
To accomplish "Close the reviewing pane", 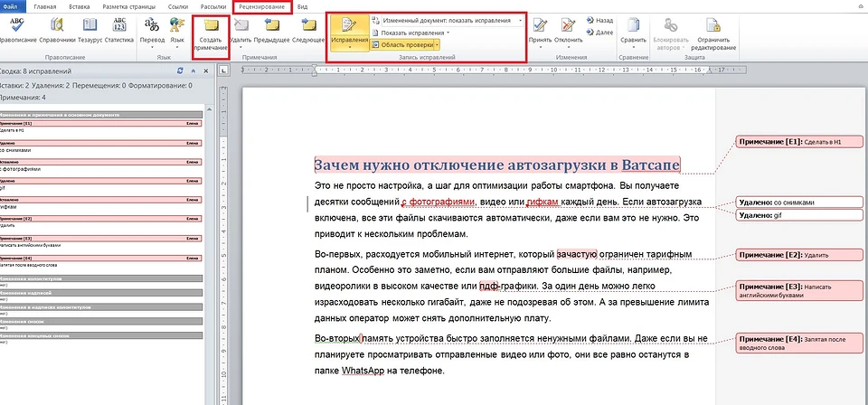I will tap(206, 71).
